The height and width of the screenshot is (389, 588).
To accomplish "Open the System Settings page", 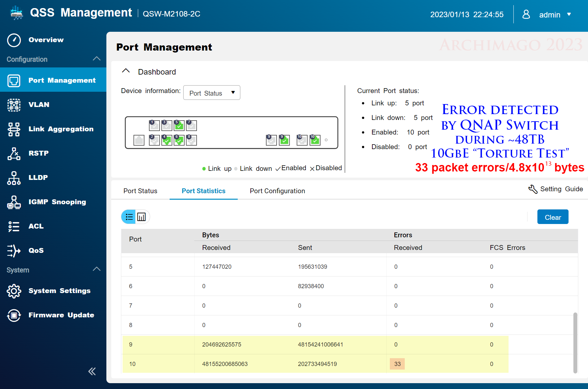I will (59, 291).
